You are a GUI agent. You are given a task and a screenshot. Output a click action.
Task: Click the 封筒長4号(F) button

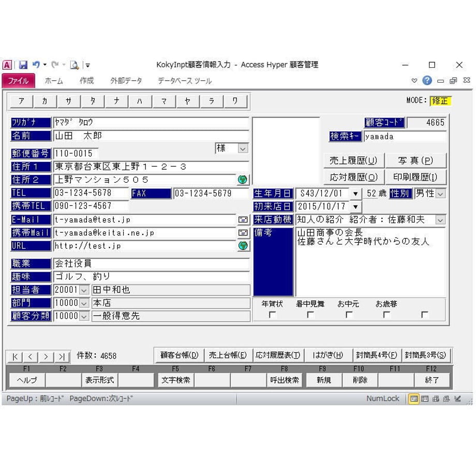point(377,355)
